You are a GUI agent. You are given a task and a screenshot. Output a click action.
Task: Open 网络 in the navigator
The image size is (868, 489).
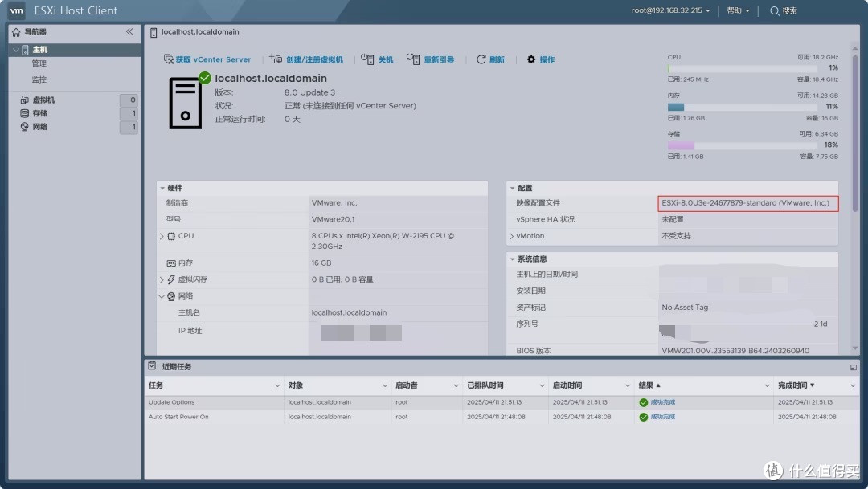(x=40, y=127)
